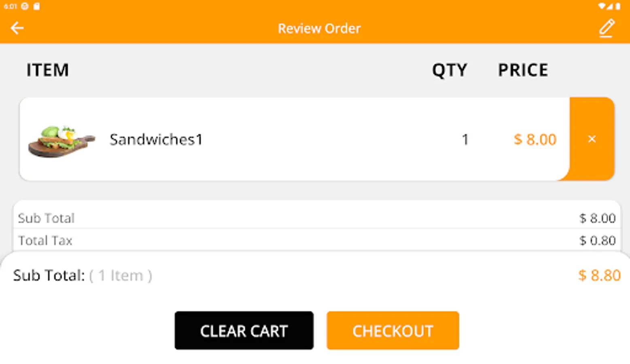Tap the PRICE column header
The height and width of the screenshot is (364, 630).
[523, 70]
